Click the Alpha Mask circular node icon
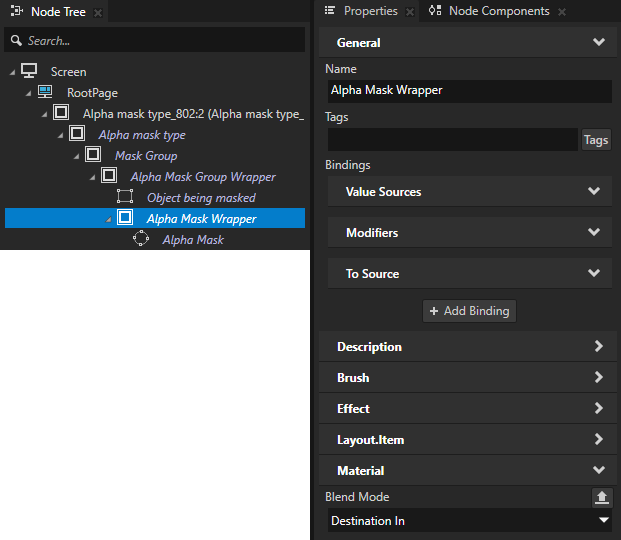621x540 pixels. [x=141, y=239]
